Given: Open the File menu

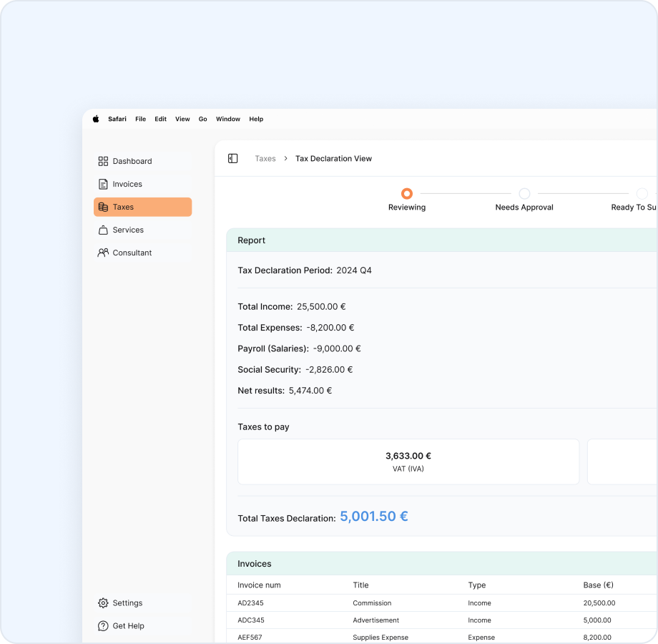Looking at the screenshot, I should 140,119.
